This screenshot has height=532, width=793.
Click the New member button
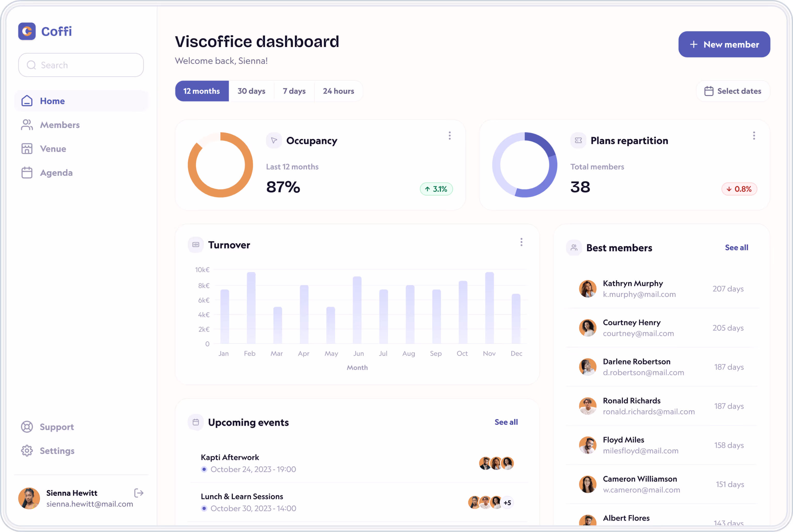(724, 44)
